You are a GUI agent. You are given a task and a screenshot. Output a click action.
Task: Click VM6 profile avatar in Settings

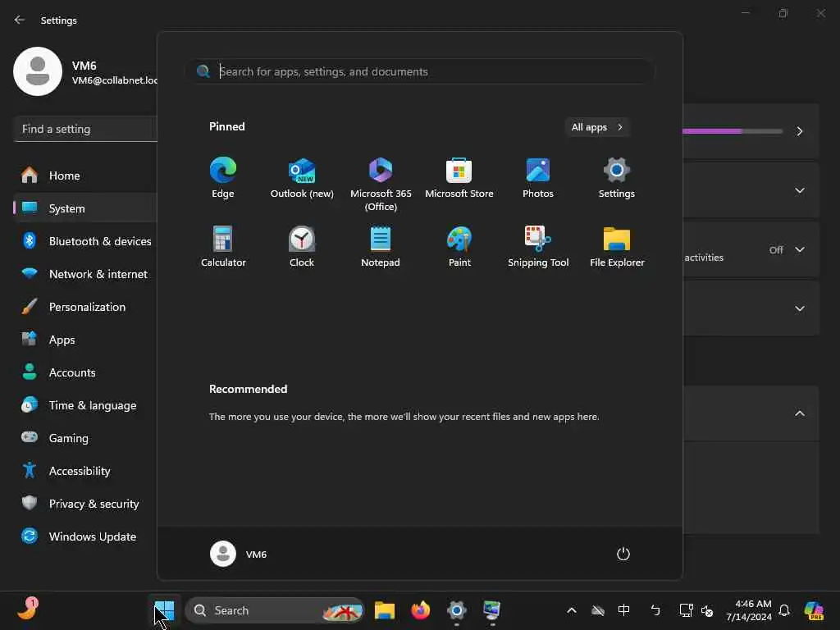pos(38,71)
